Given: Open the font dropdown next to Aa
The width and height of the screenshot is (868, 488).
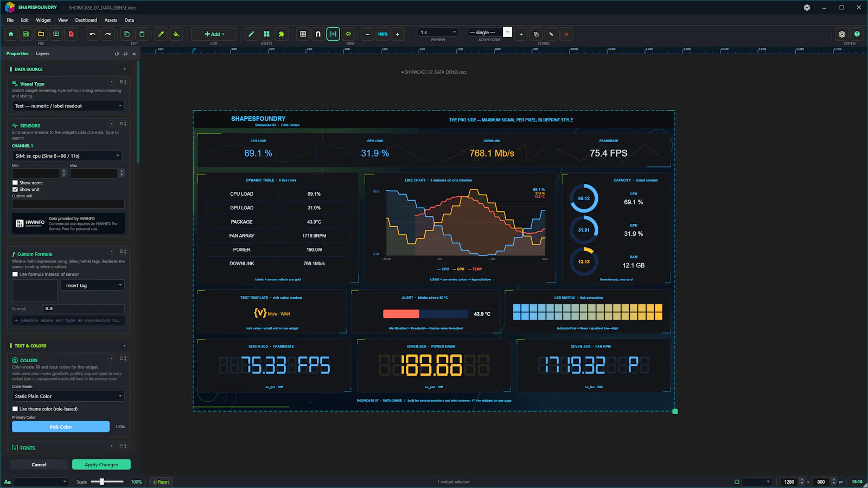Looking at the screenshot, I should 41,481.
